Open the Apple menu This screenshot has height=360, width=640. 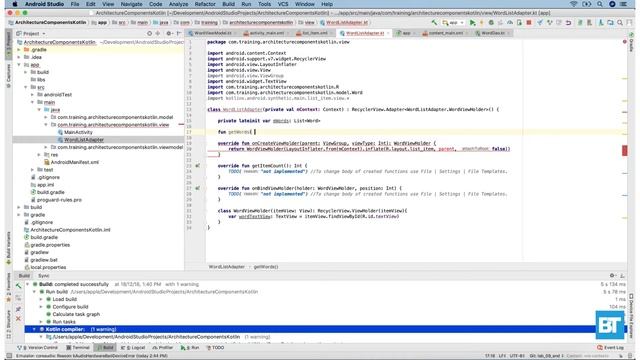pos(15,4)
